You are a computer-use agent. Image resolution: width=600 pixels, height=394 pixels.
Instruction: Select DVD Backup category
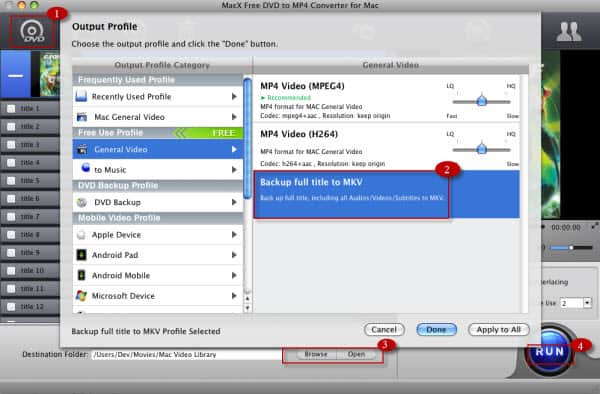click(x=158, y=202)
